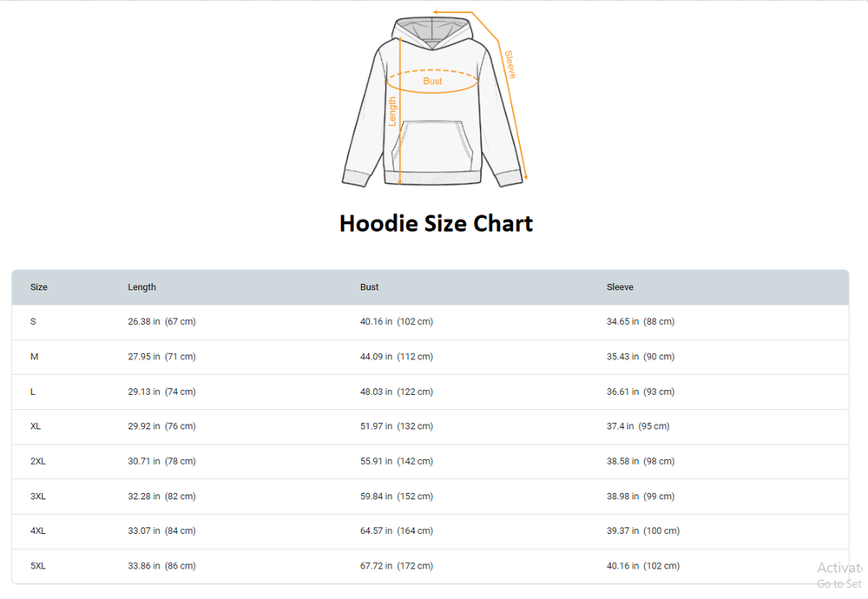868x599 pixels.
Task: Click the Bust column header
Action: point(370,287)
